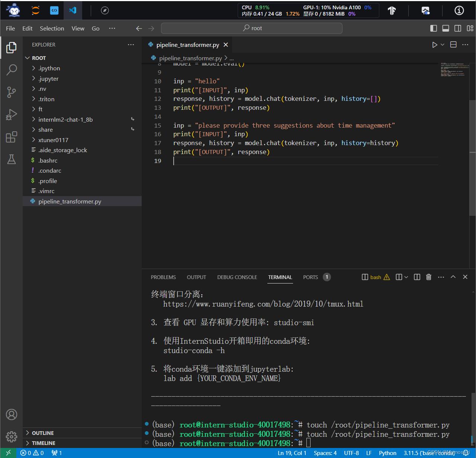This screenshot has height=458, width=476.
Task: Open the Go menu
Action: click(96, 28)
